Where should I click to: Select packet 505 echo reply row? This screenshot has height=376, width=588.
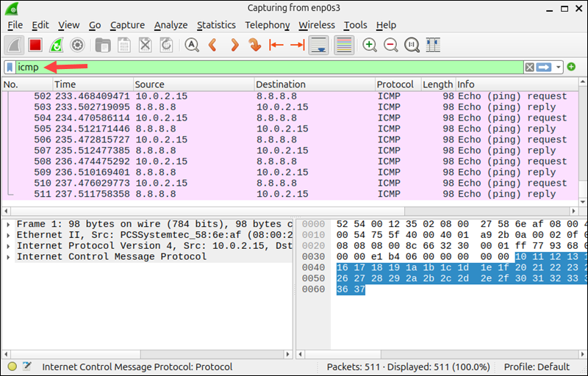point(290,129)
